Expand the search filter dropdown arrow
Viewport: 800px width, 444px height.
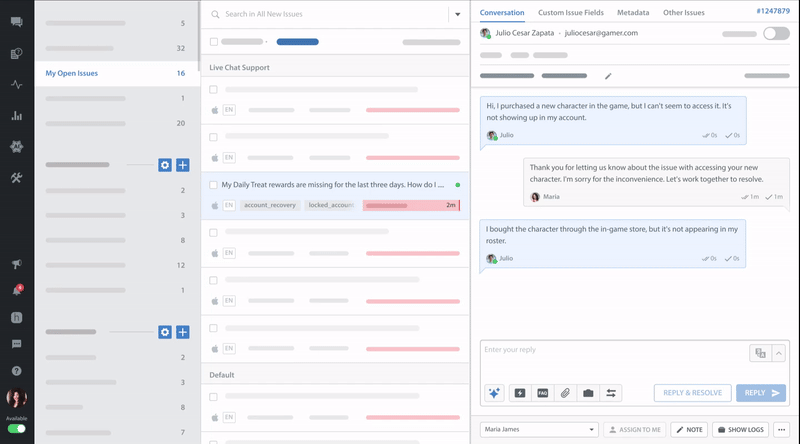[457, 15]
